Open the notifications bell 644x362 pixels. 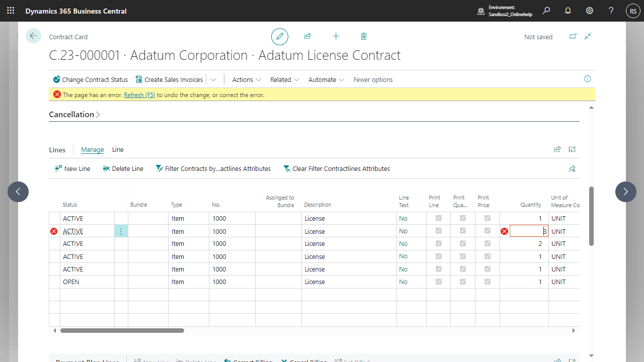(x=568, y=11)
